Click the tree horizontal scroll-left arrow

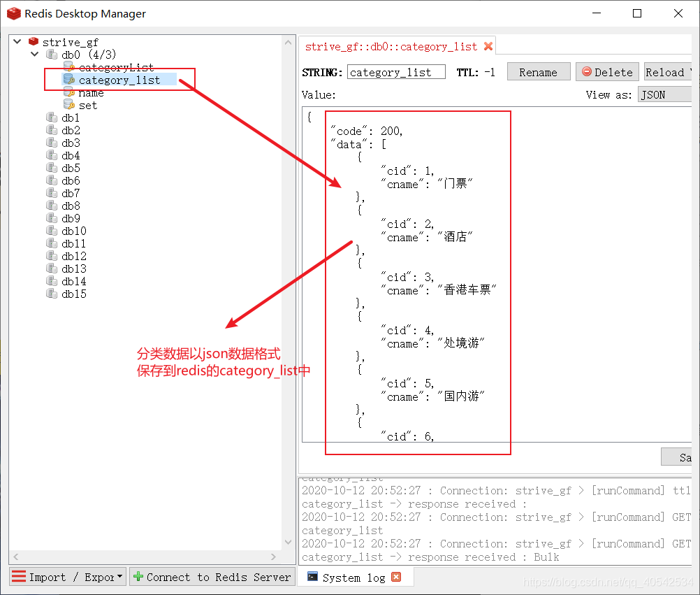click(16, 557)
